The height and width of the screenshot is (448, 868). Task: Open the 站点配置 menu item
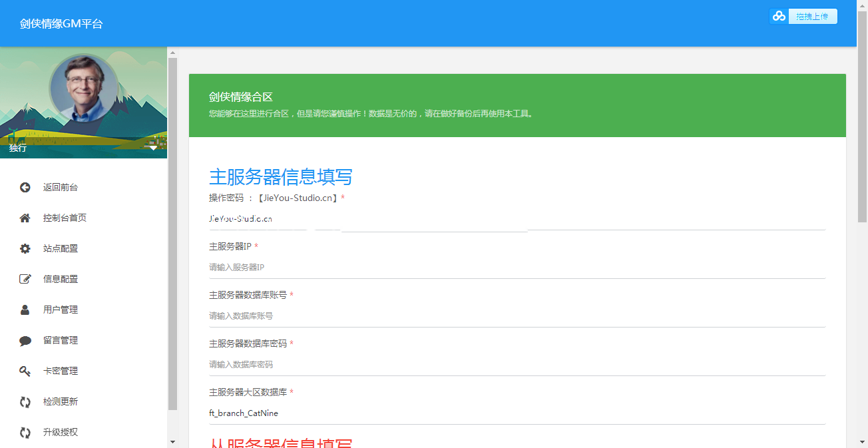pyautogui.click(x=61, y=249)
